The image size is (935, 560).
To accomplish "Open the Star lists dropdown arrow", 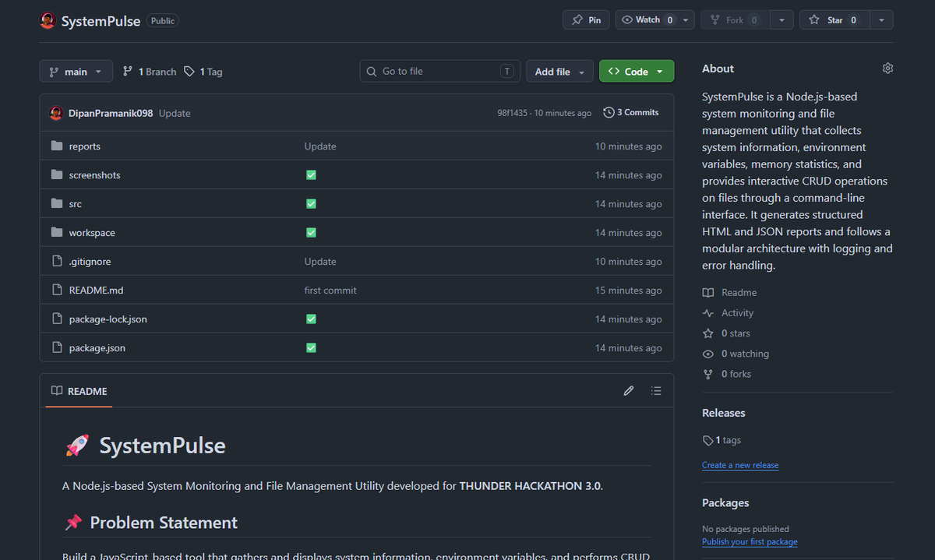I will click(881, 20).
